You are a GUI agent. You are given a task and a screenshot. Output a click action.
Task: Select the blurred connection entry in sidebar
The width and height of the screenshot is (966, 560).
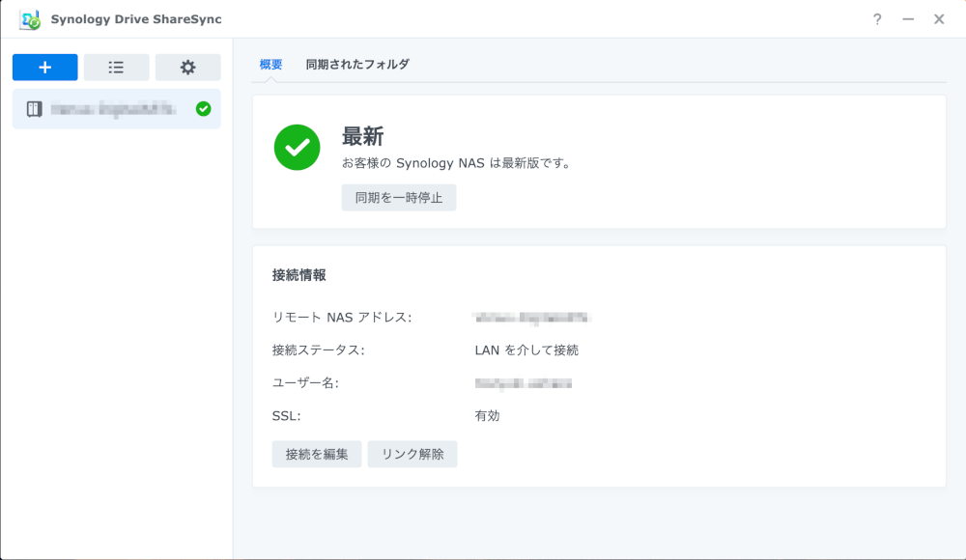point(117,109)
